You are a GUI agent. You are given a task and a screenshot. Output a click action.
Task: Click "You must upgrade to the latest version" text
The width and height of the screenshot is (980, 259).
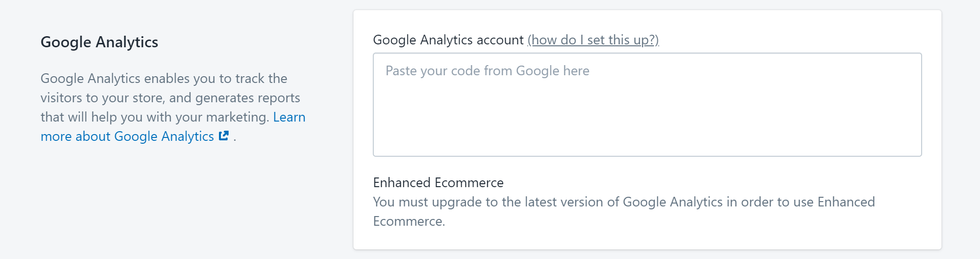487,202
